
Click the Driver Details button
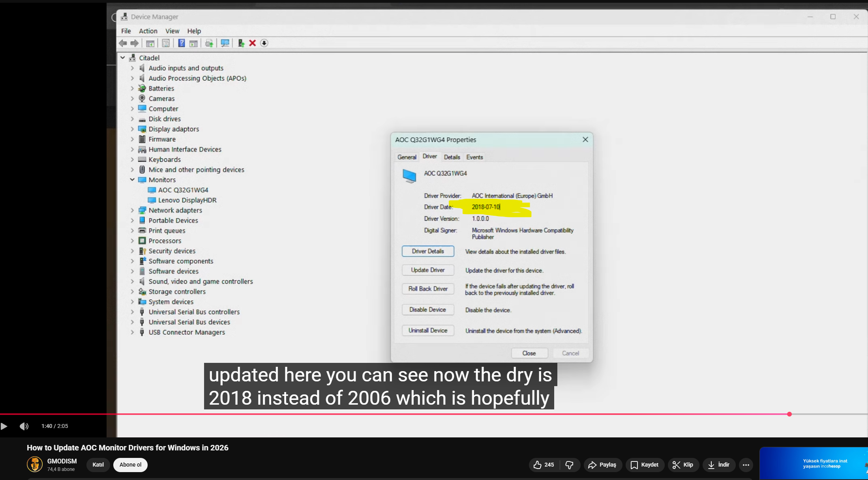pos(428,251)
